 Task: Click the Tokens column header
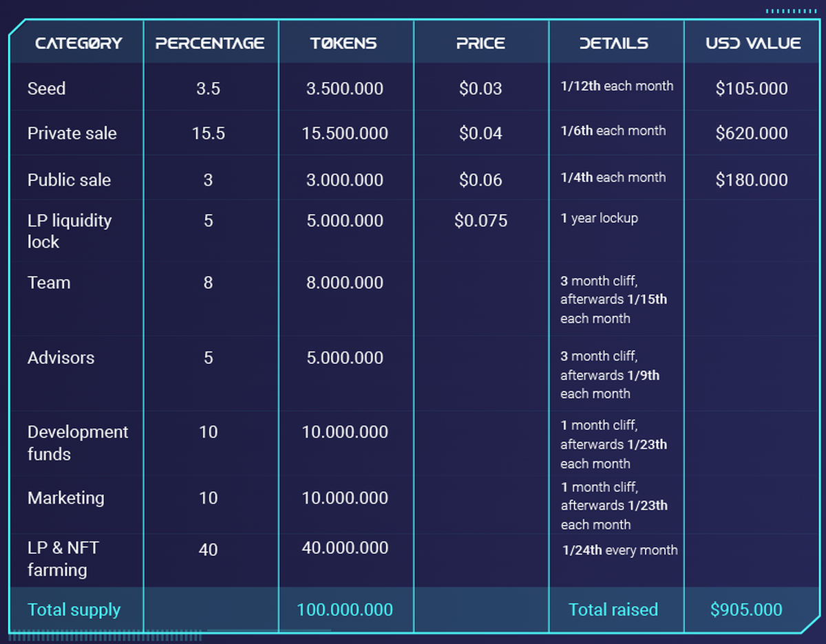click(343, 43)
